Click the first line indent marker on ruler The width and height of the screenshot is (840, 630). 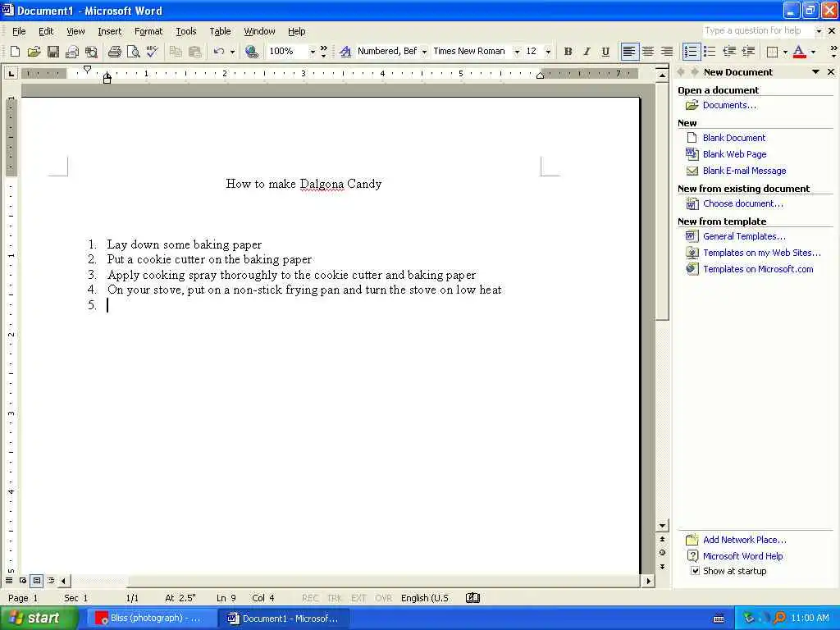point(87,69)
